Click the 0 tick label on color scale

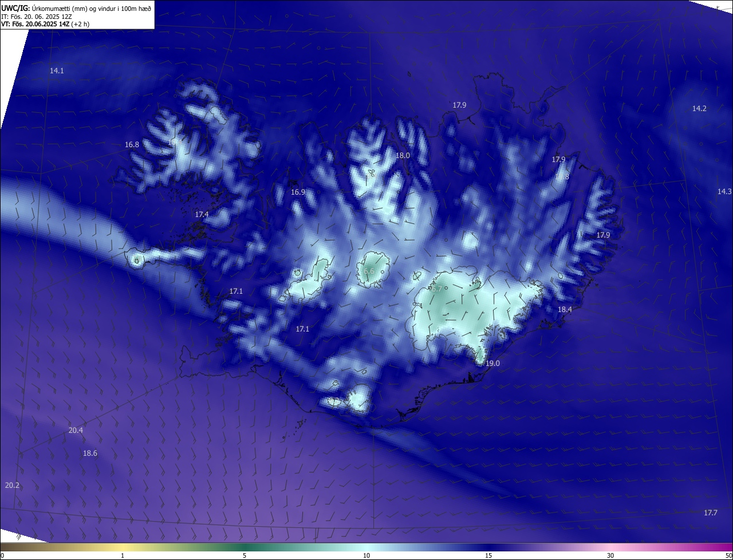[2, 556]
